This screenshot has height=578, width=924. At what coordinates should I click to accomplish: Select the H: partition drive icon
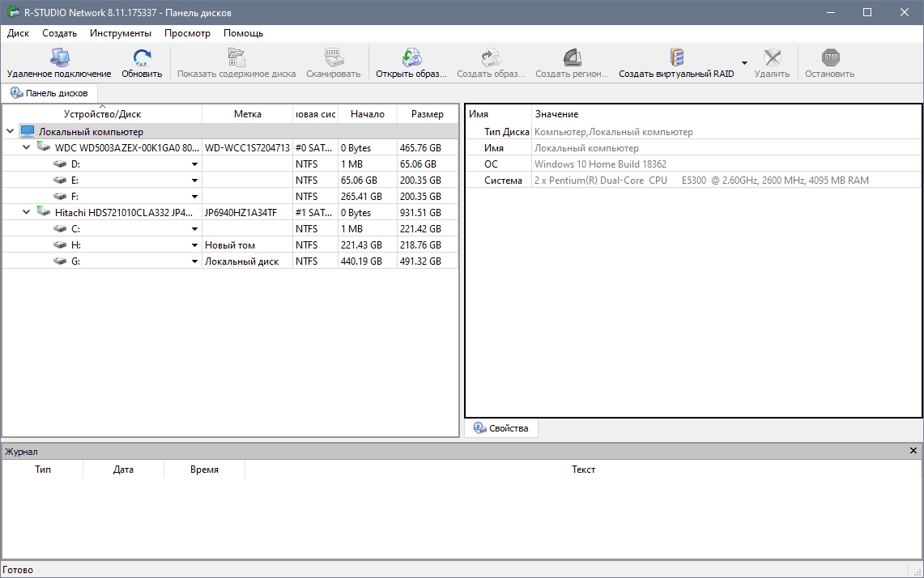pos(60,245)
